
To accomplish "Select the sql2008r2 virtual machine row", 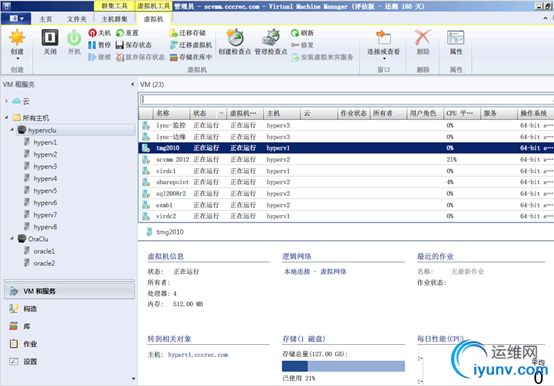I will (x=346, y=194).
